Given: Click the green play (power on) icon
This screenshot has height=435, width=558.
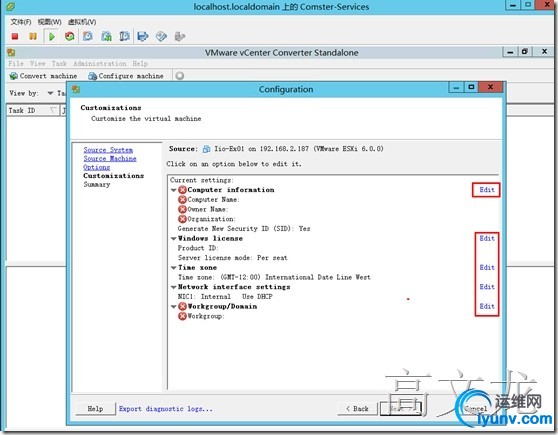Looking at the screenshot, I should tap(52, 36).
